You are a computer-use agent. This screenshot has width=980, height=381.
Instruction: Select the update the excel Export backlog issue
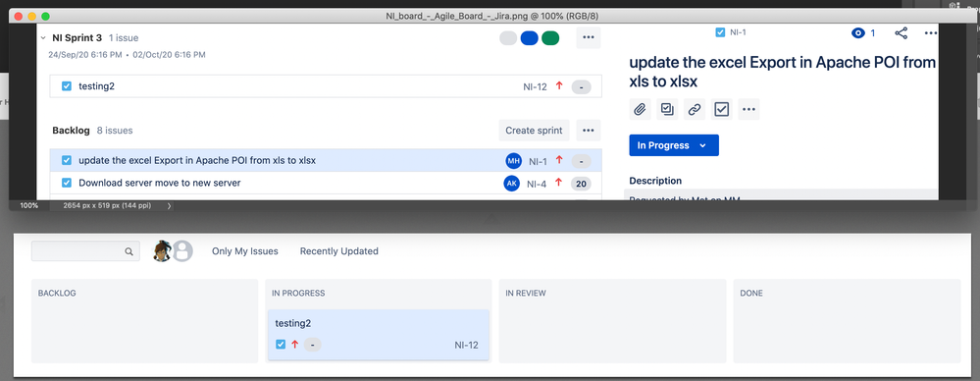[326, 160]
